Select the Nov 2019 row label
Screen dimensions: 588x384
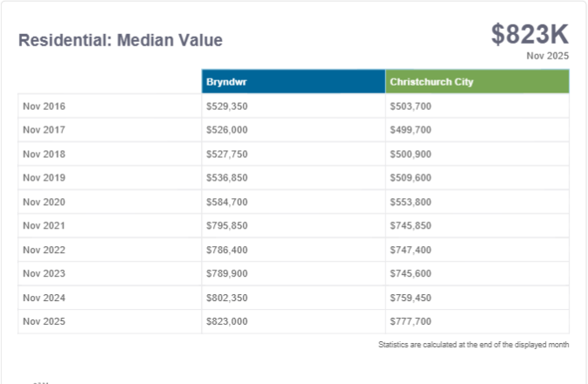(x=44, y=178)
